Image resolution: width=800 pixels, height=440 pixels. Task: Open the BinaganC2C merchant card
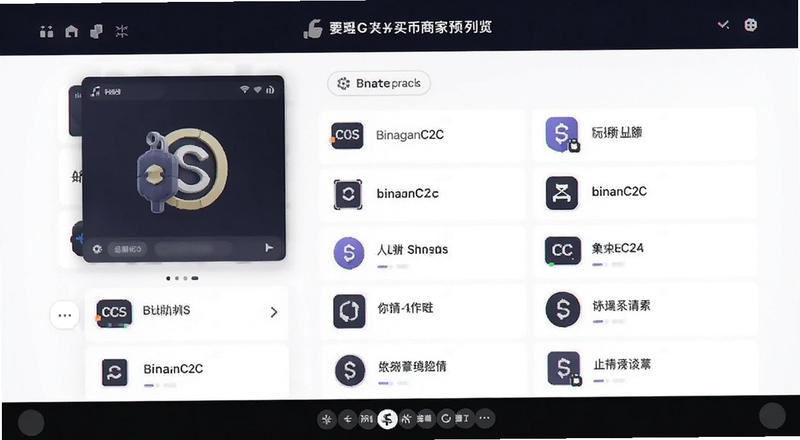click(422, 135)
